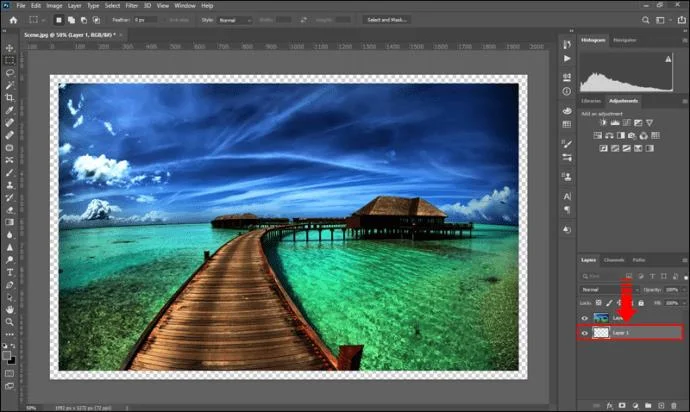Click the Home icon in options bar
Screen dimensions: 690x412
[x=11, y=19]
